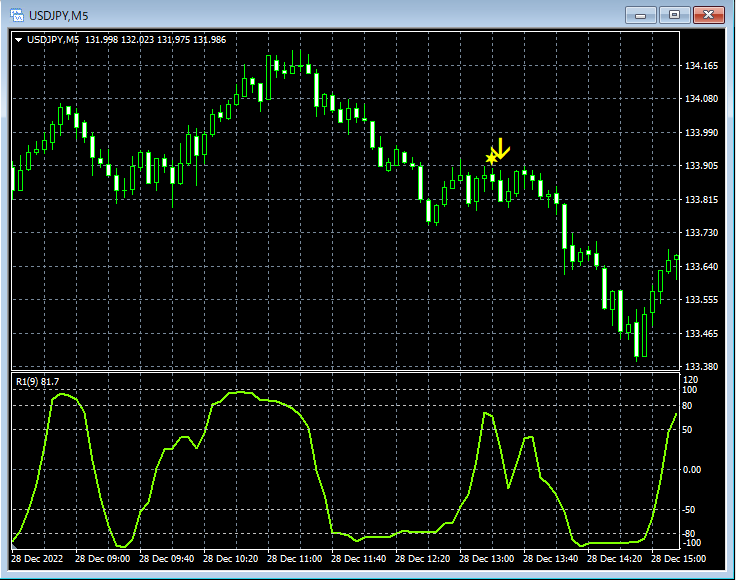Click the 28 Dec 09:00 time label
Image resolution: width=737 pixels, height=580 pixels.
point(102,559)
